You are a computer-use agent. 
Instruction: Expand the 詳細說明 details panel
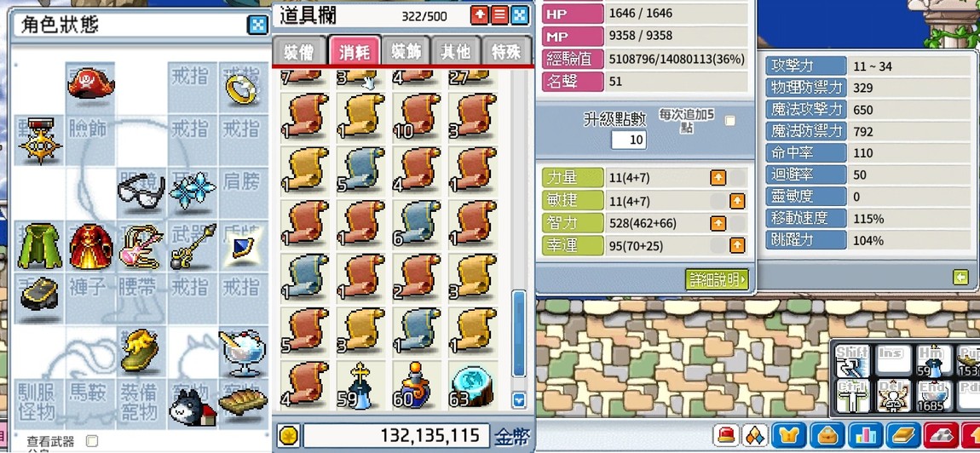(717, 279)
